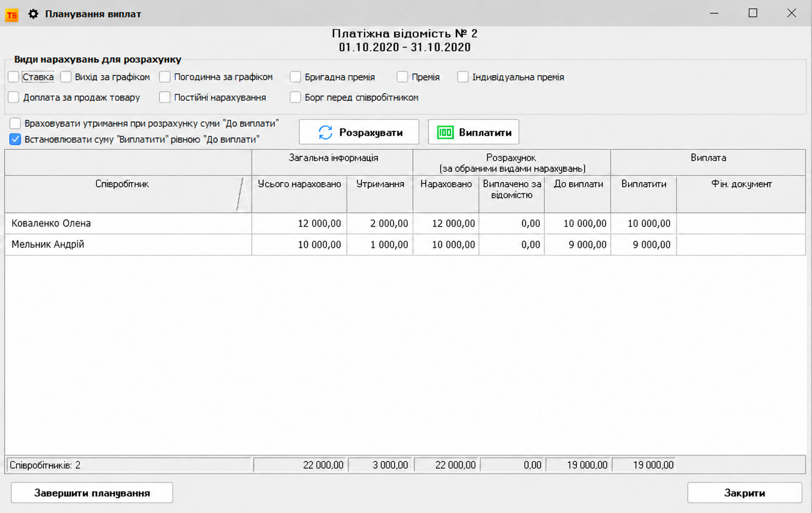Click the Закрити button
Screen dimensions: 812x513
point(745,493)
